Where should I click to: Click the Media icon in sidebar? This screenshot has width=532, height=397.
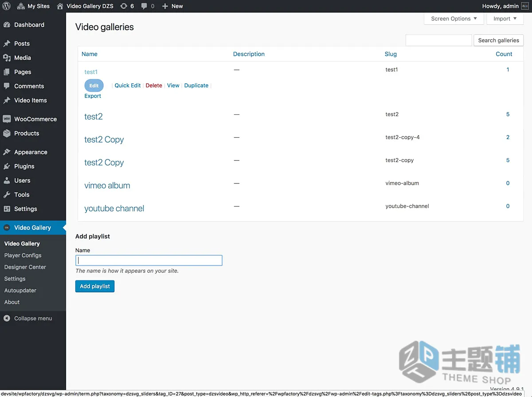[7, 58]
